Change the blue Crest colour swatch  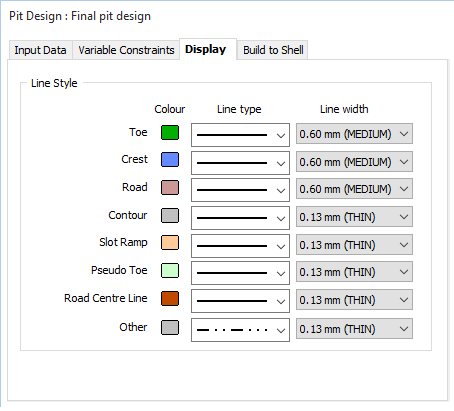click(x=170, y=159)
